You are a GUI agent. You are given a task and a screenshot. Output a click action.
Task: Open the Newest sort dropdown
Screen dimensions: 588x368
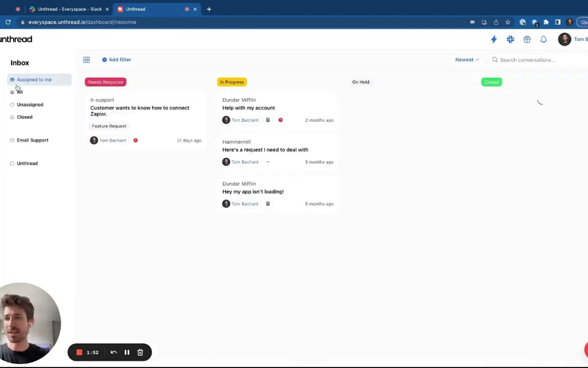467,60
